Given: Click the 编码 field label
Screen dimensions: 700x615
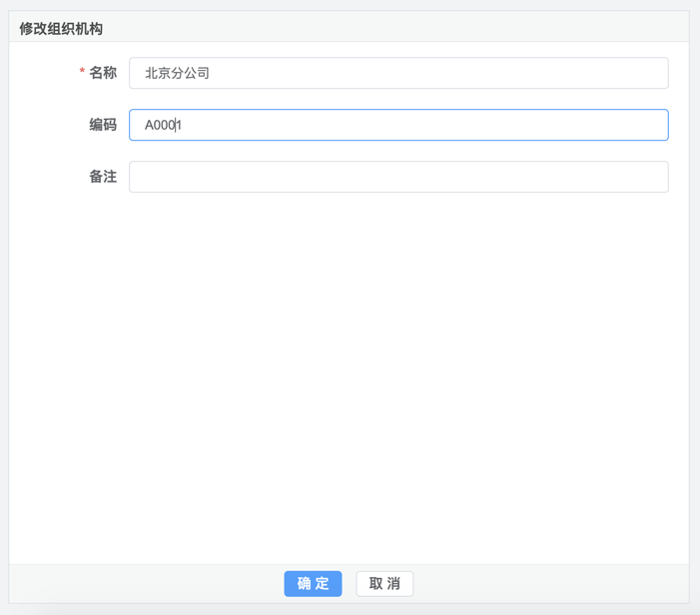Looking at the screenshot, I should [103, 125].
